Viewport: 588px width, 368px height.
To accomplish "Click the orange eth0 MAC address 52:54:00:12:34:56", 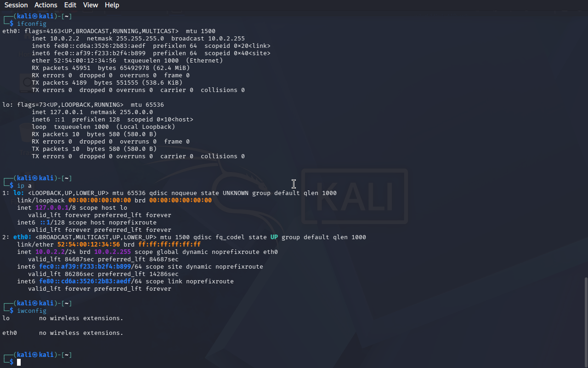I will tap(89, 245).
